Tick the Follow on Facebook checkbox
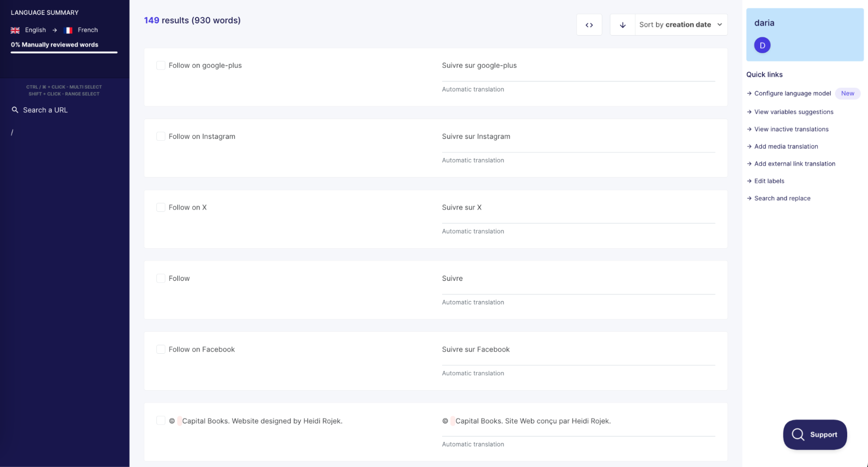This screenshot has height=467, width=868. [161, 349]
